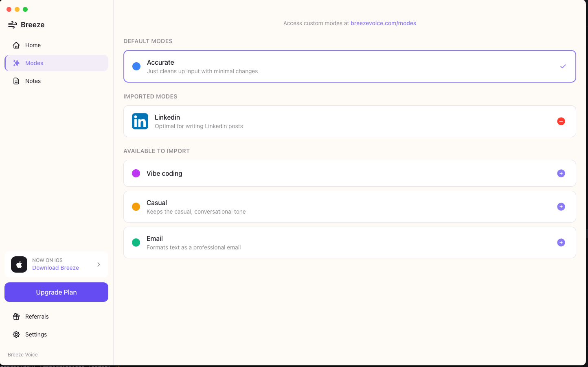The image size is (588, 367).
Task: Remove the Linkedin imported mode
Action: click(561, 121)
